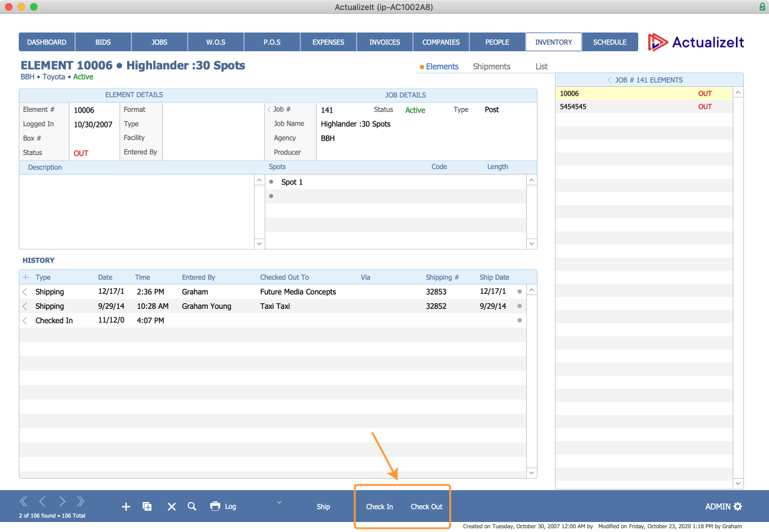
Task: Select the duplicate record icon
Action: [x=147, y=506]
